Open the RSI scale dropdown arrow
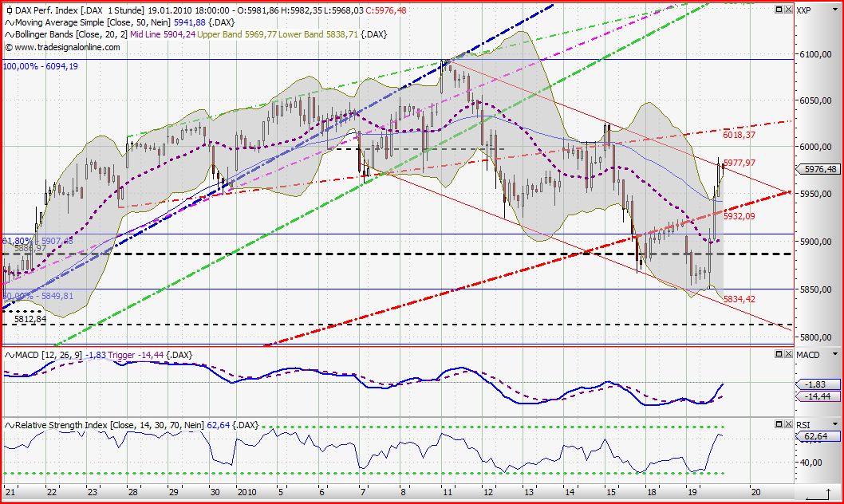 pos(834,423)
